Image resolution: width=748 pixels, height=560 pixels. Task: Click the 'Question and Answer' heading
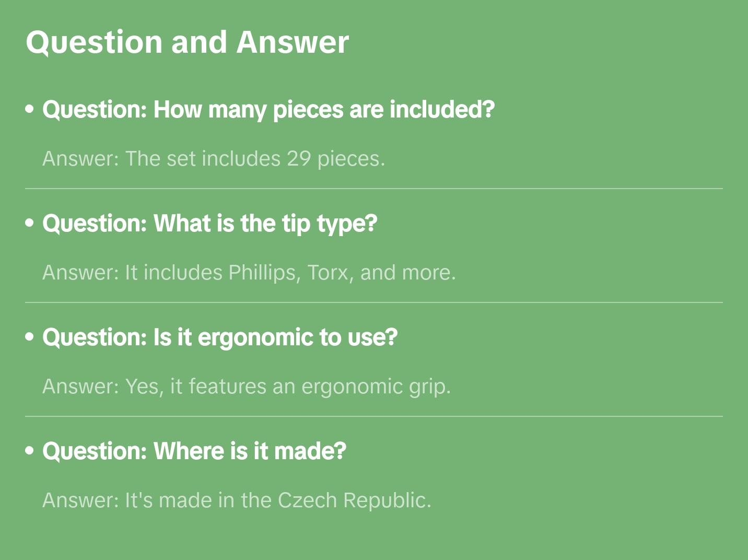pos(187,42)
